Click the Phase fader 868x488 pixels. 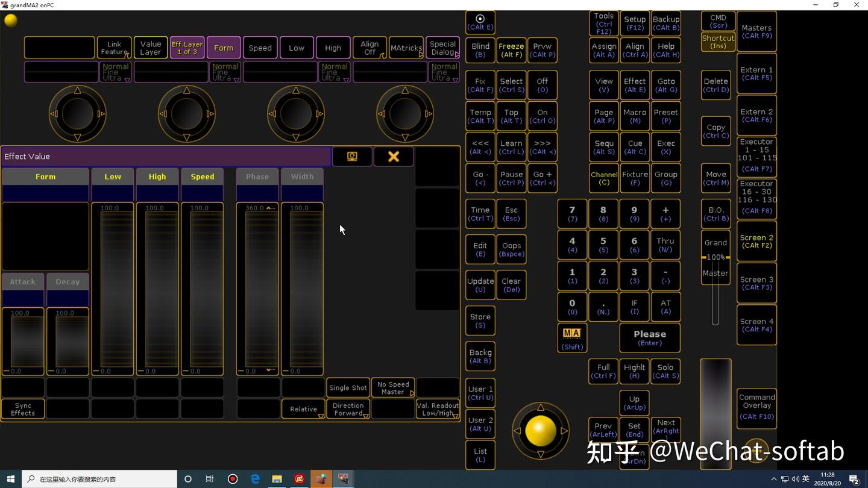tap(257, 289)
